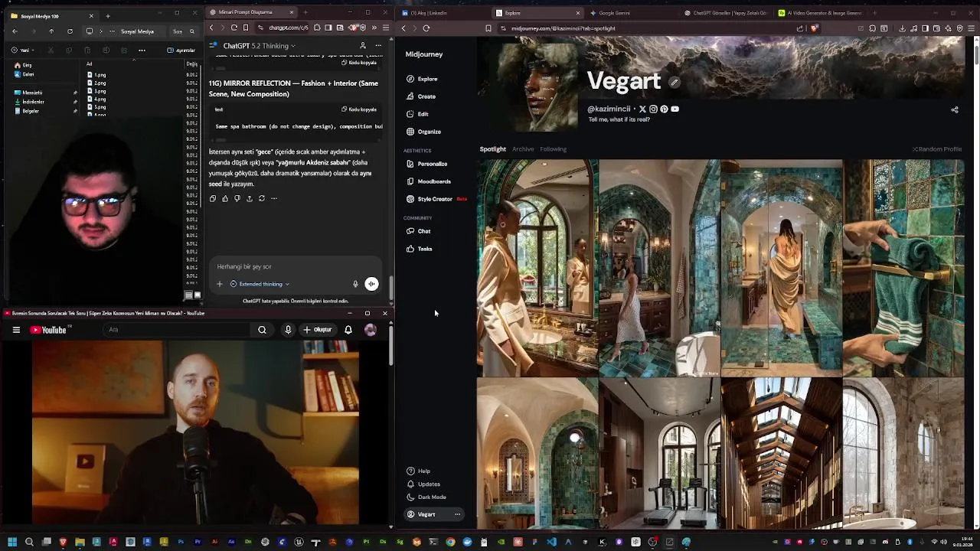This screenshot has height=551, width=980.
Task: Jump to a Random Profile
Action: click(937, 149)
